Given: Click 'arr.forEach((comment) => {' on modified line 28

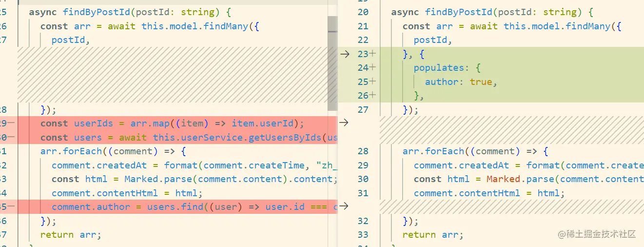Looking at the screenshot, I should 476,151.
